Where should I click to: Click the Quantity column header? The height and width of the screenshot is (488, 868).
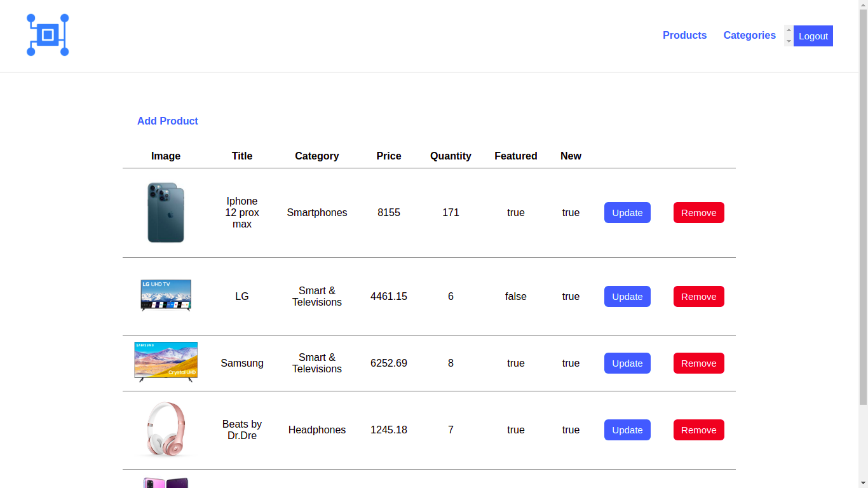coord(451,156)
